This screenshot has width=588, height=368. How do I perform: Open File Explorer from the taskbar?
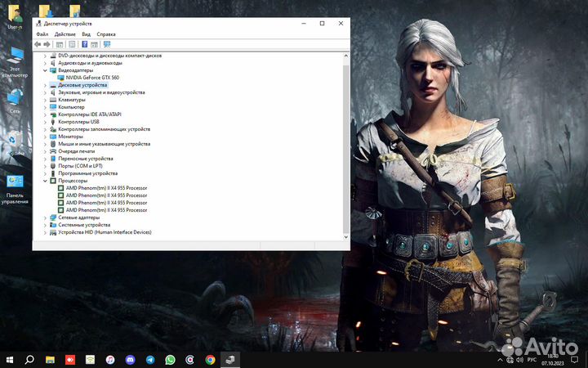pyautogui.click(x=50, y=359)
